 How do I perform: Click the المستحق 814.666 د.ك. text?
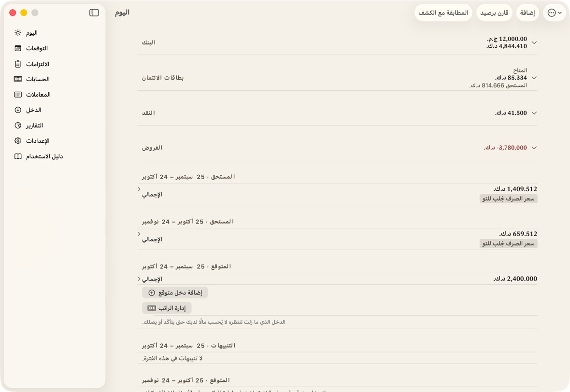498,85
